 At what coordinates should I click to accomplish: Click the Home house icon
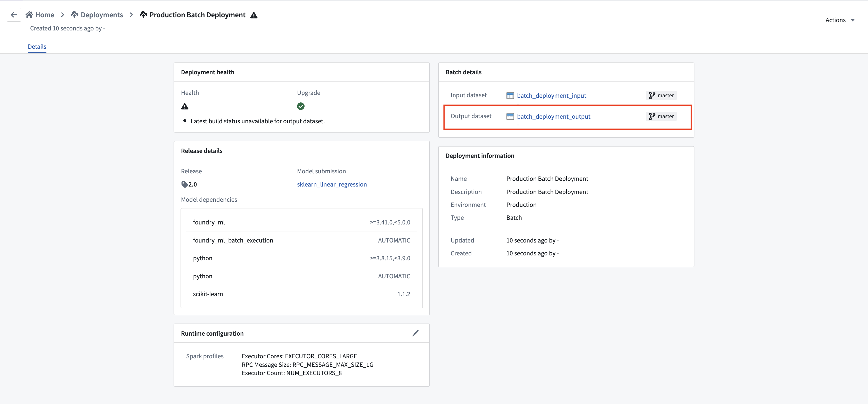(x=29, y=15)
